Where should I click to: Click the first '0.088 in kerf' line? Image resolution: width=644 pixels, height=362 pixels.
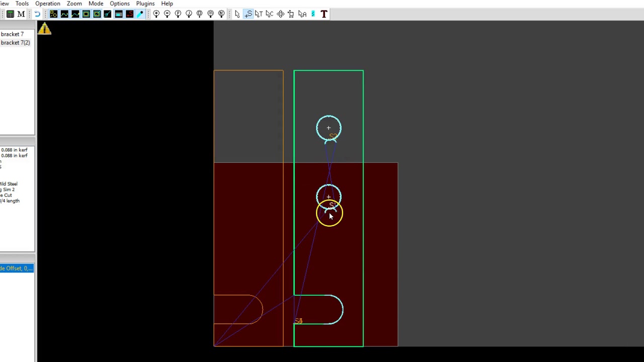click(x=14, y=150)
